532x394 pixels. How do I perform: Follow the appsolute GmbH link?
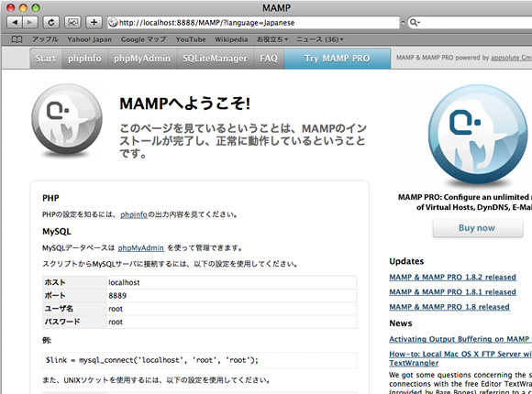pos(511,58)
